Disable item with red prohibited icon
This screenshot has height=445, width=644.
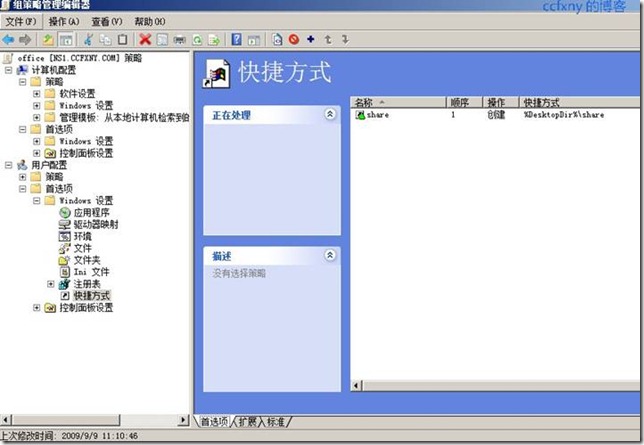tap(294, 40)
